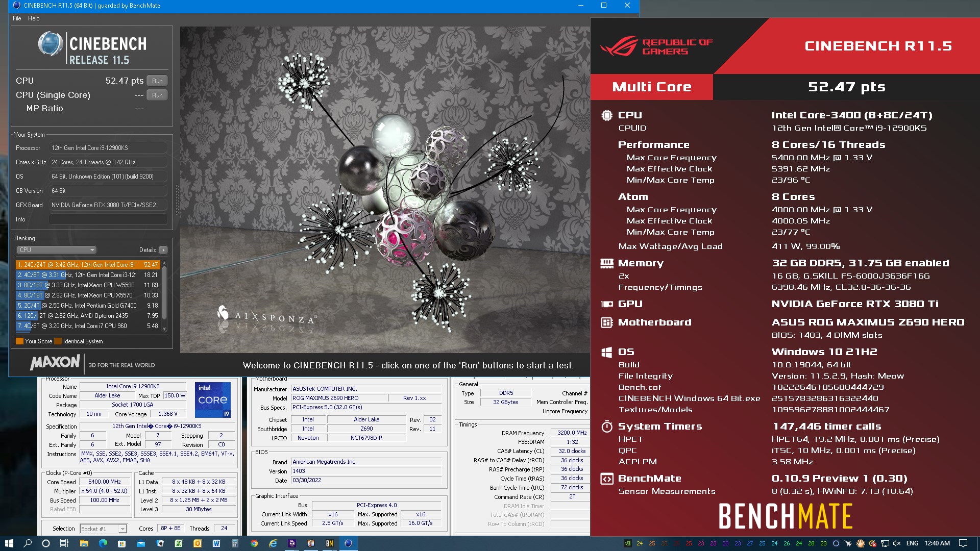Open Cortana circle icon in taskbar
Viewport: 980px width, 551px height.
pyautogui.click(x=46, y=543)
